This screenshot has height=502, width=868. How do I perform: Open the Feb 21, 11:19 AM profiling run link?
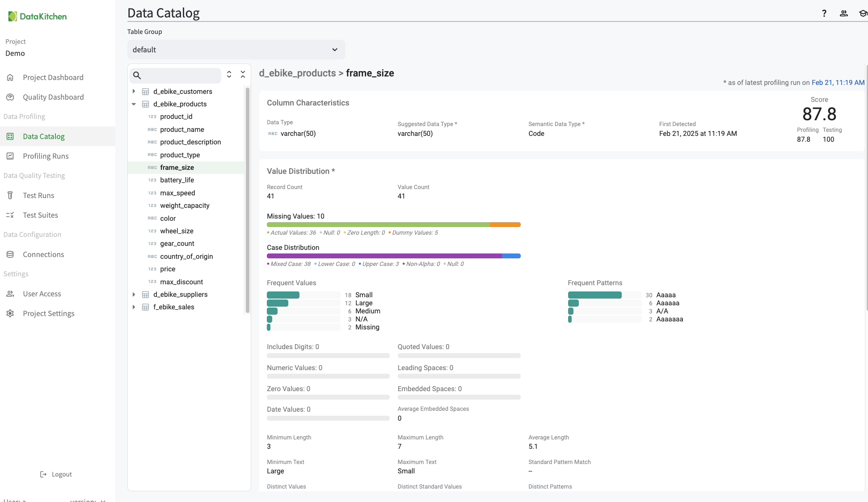pos(838,83)
